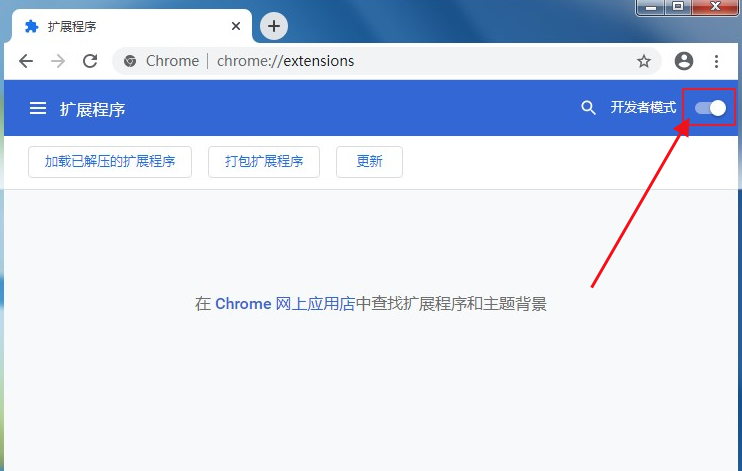742x471 pixels.
Task: Close the Chrome window
Action: [715, 7]
